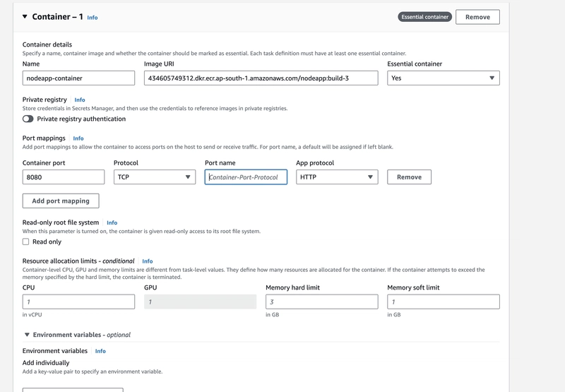
Task: Open the Protocol dropdown showing TCP
Action: [x=155, y=177]
